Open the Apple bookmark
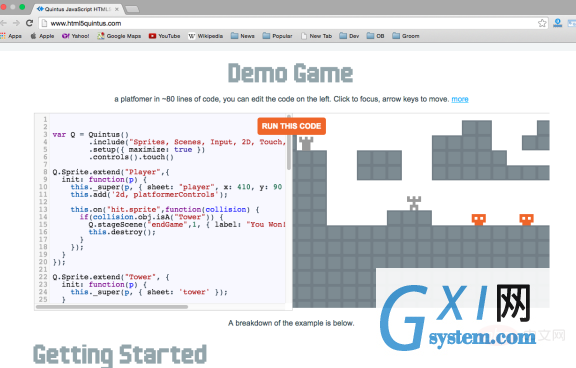This screenshot has width=576, height=368. point(42,36)
